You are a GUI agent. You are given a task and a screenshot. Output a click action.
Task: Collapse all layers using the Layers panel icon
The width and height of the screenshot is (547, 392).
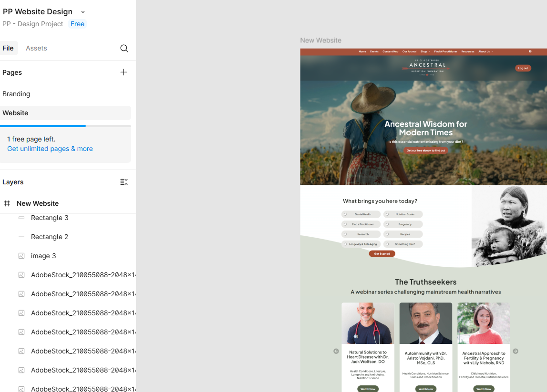click(x=124, y=182)
